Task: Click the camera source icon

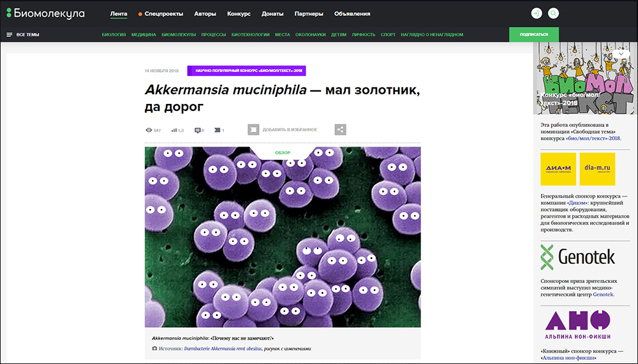Action: point(154,349)
